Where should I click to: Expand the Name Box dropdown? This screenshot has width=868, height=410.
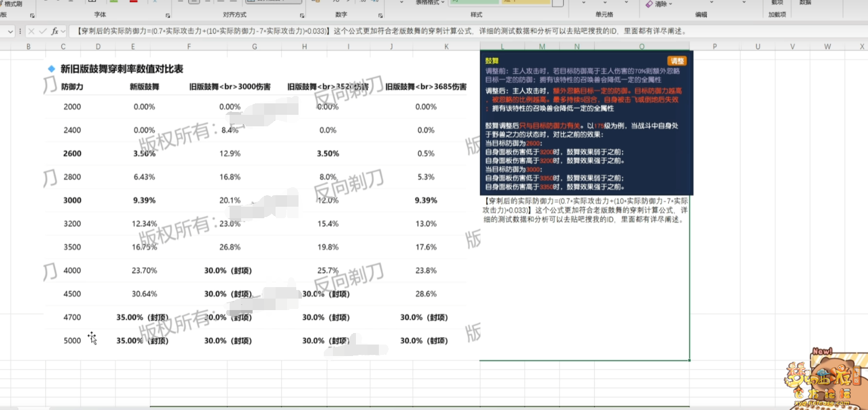(x=10, y=32)
